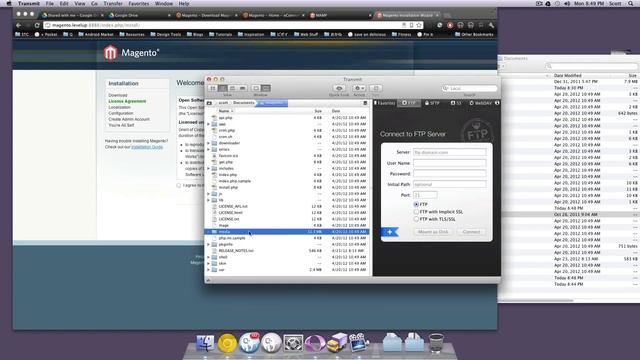The image size is (640, 360).
Task: Select FTP with Implicit SSL radio
Action: point(416,212)
